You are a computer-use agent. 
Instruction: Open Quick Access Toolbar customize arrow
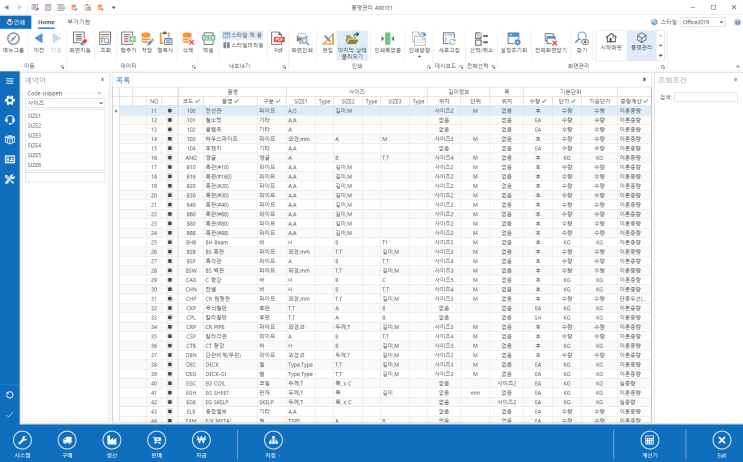pos(114,8)
